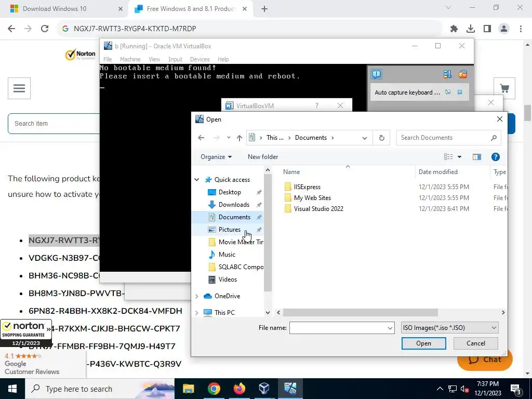Open the hamburger menu on the webpage
This screenshot has height=399, width=532.
(19, 88)
